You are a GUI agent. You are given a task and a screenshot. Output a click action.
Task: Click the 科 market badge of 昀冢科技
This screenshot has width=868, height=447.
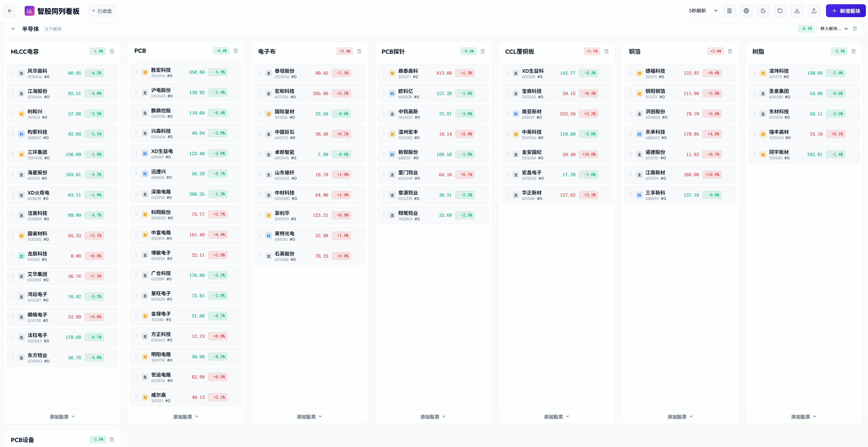pos(21,134)
